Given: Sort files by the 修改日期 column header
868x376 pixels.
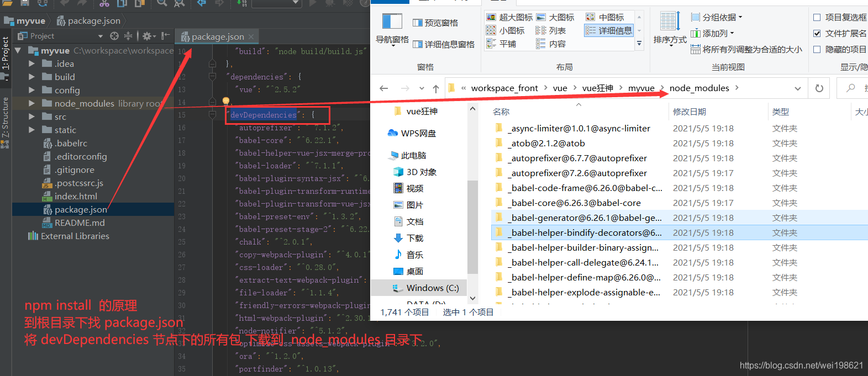Looking at the screenshot, I should click(x=689, y=112).
